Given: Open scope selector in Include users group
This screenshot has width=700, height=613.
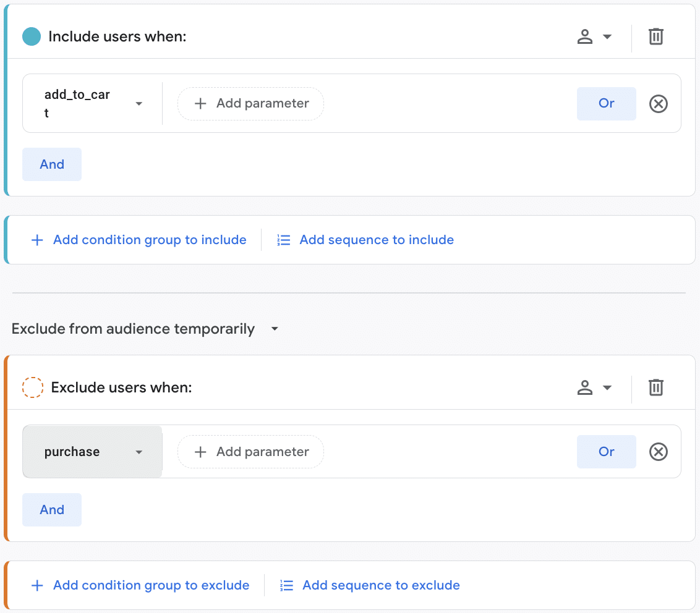Looking at the screenshot, I should coord(594,36).
